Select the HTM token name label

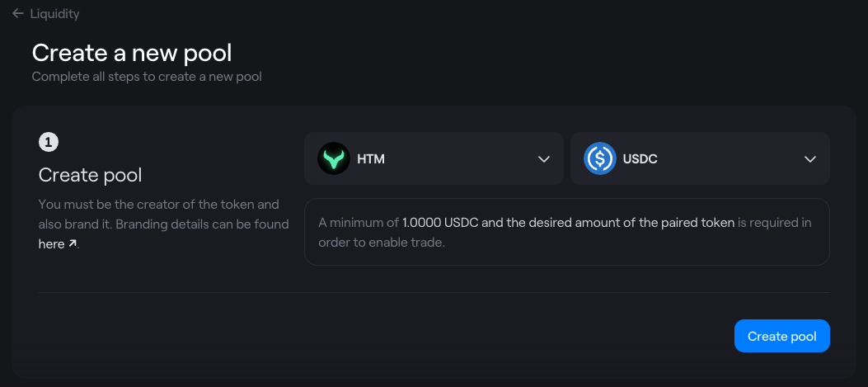click(371, 159)
